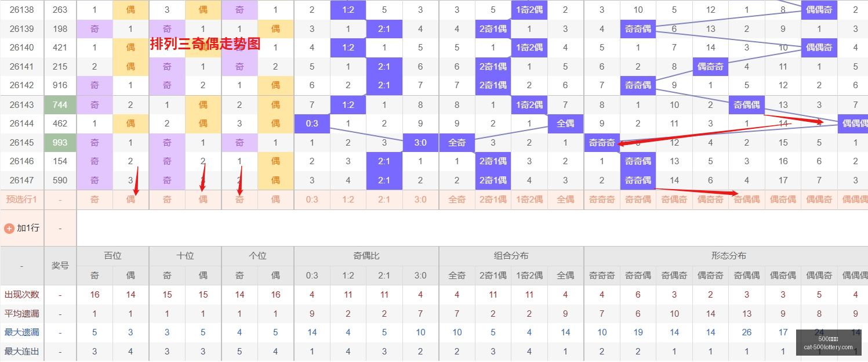Select 十位 奇 in 预选行1
Image resolution: width=868 pixels, height=362 pixels.
[167, 200]
